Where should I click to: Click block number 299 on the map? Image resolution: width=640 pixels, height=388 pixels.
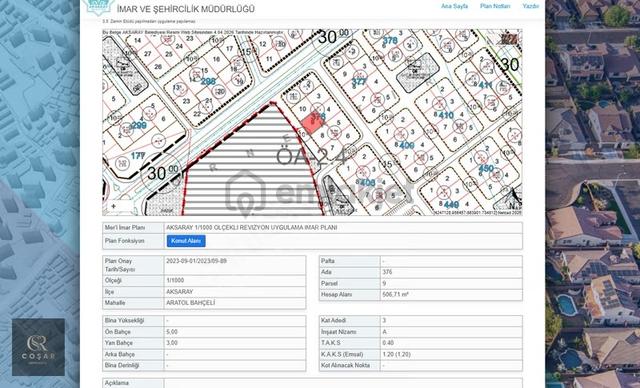[139, 125]
